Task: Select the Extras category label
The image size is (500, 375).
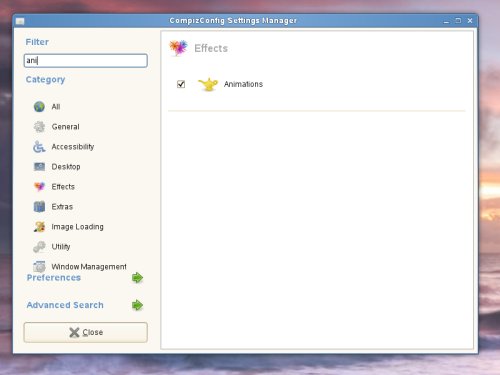Action: (x=62, y=207)
